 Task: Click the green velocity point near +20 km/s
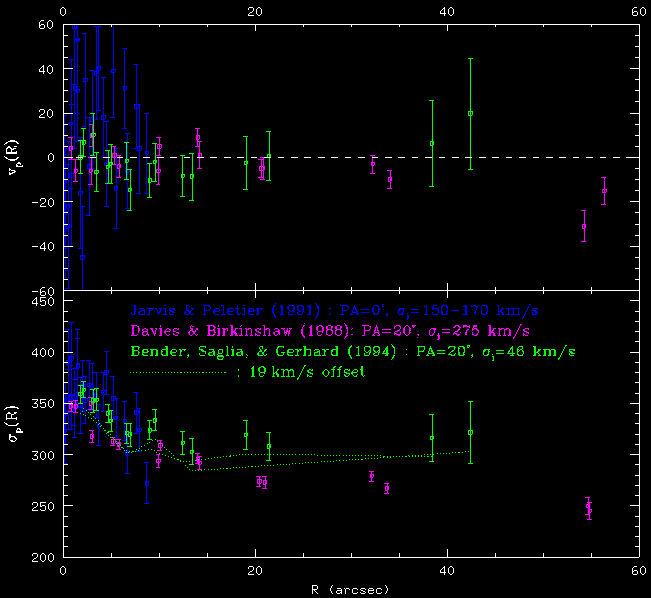[x=470, y=113]
